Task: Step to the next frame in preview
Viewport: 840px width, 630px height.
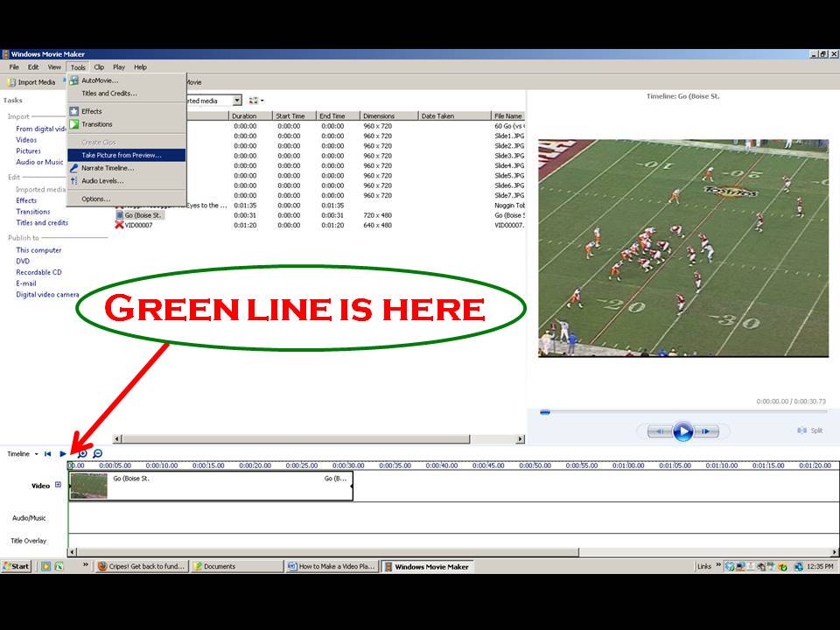Action: coord(706,431)
